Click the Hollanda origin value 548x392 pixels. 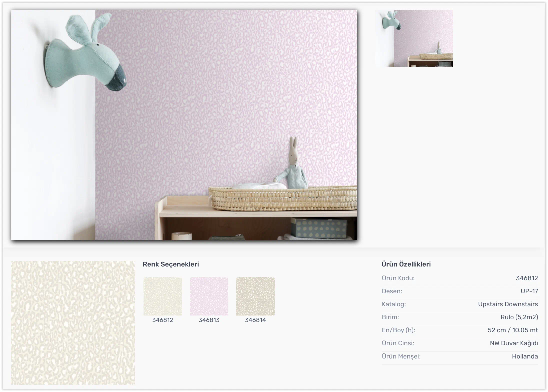(525, 356)
